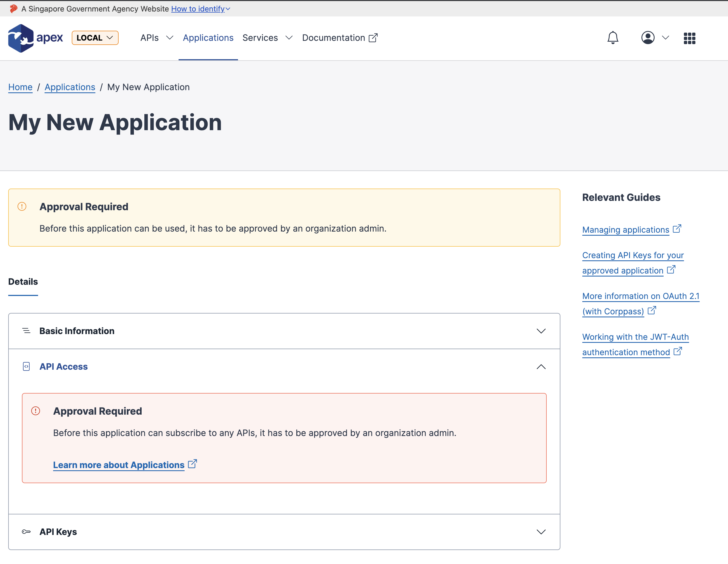Click the apex logo icon
Image resolution: width=728 pixels, height=564 pixels.
[21, 38]
